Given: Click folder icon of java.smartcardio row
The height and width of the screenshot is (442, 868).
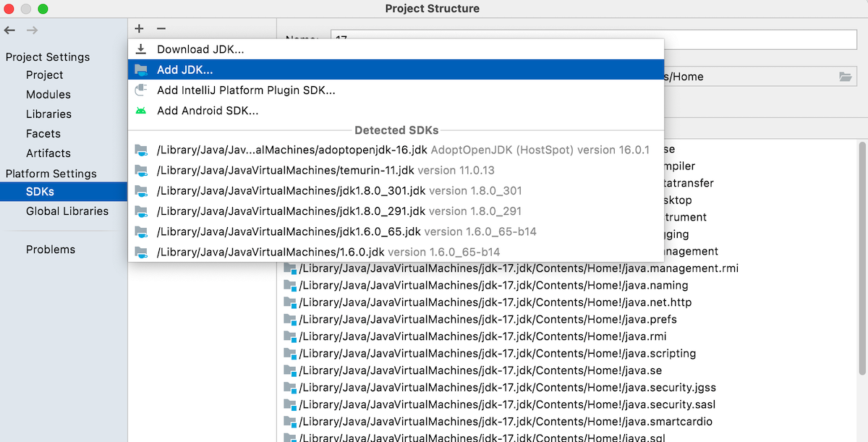Looking at the screenshot, I should [290, 422].
